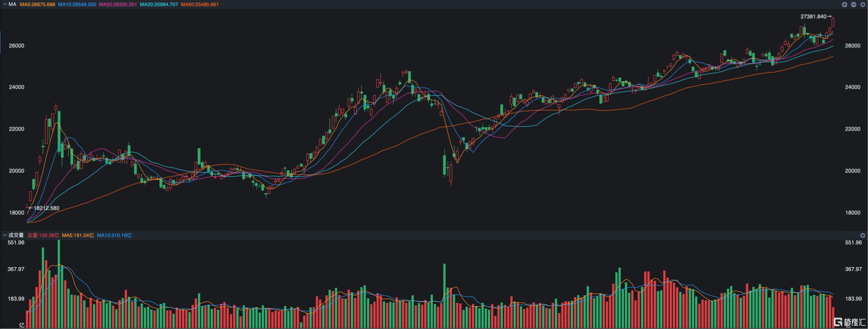
Task: Click the MA30 legend label
Action: 159,4
